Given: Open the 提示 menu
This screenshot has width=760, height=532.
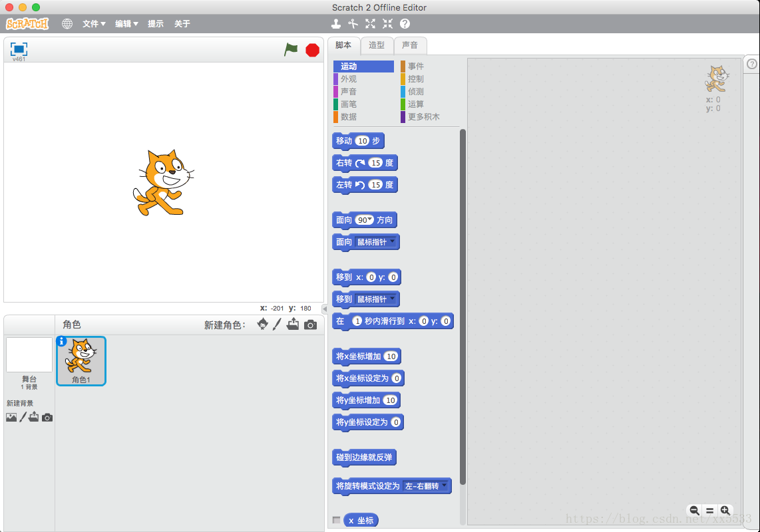Looking at the screenshot, I should [156, 24].
